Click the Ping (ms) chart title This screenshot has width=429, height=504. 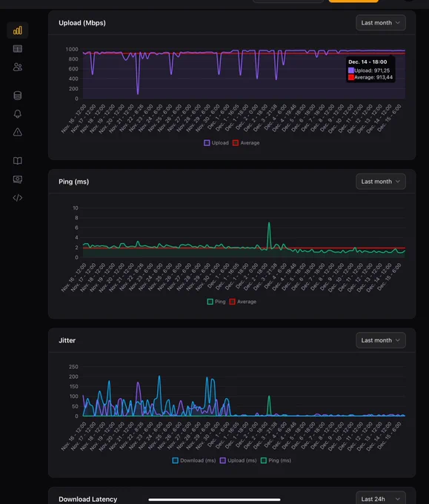(x=73, y=182)
